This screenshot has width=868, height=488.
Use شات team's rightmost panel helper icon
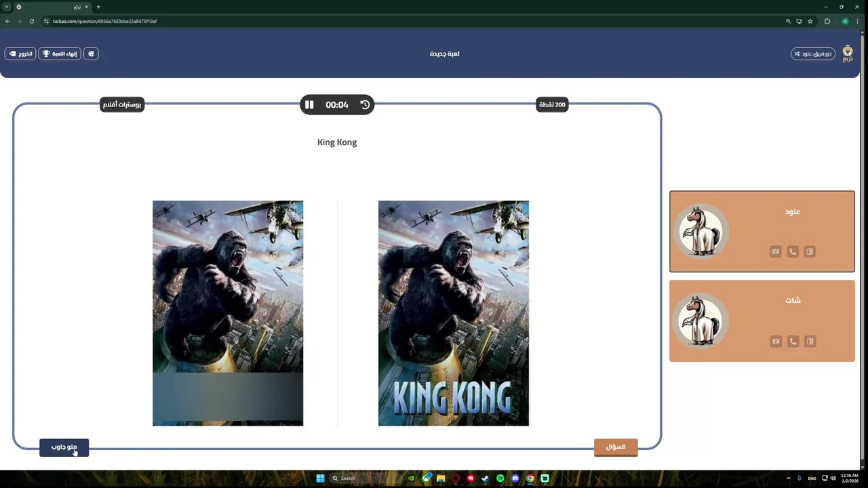810,342
